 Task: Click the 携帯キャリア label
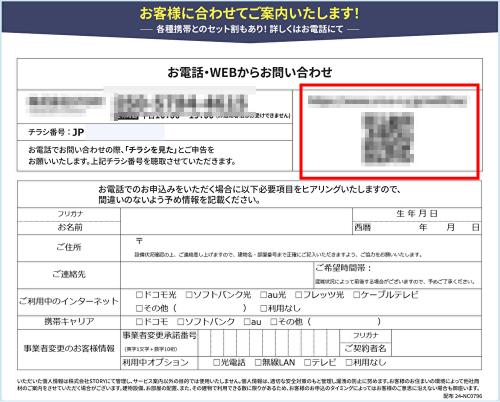point(69,322)
